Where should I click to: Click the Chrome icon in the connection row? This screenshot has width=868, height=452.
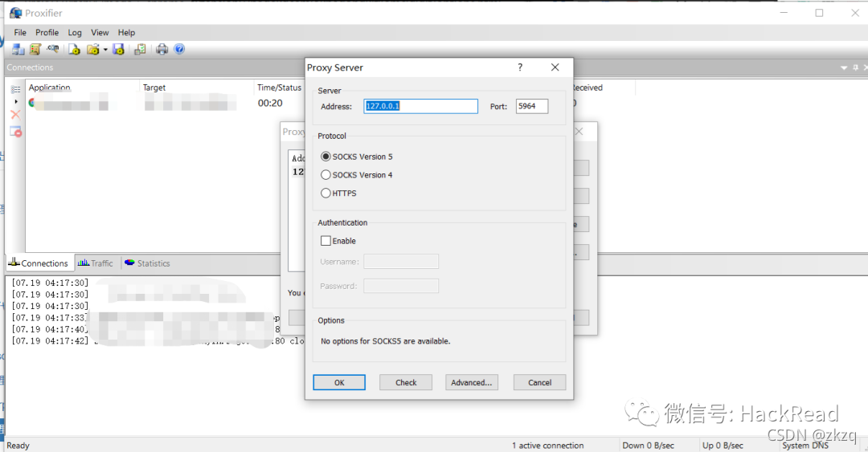(32, 103)
